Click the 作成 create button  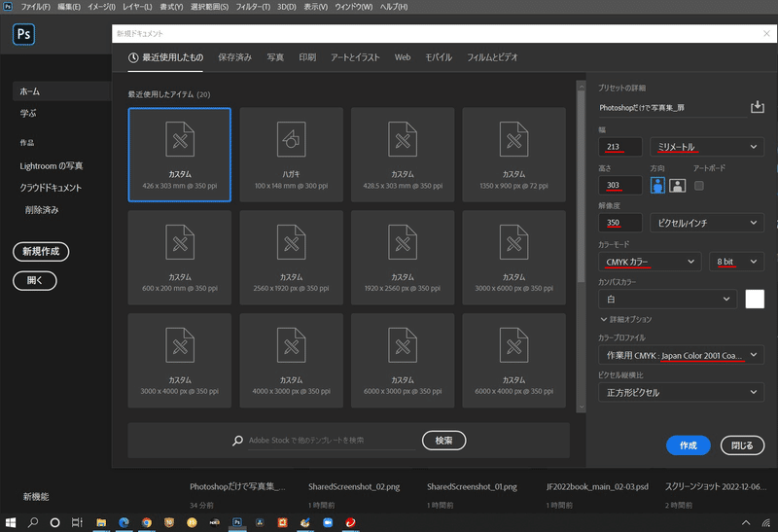(x=688, y=445)
